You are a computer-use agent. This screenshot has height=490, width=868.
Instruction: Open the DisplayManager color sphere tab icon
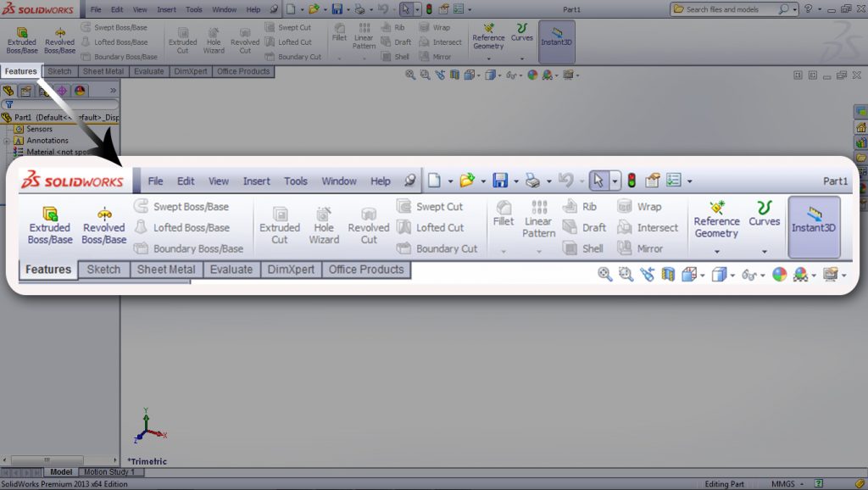tap(80, 90)
